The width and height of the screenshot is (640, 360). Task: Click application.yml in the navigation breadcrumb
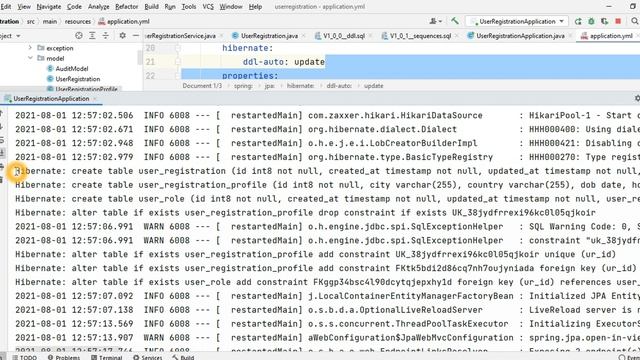(124, 21)
